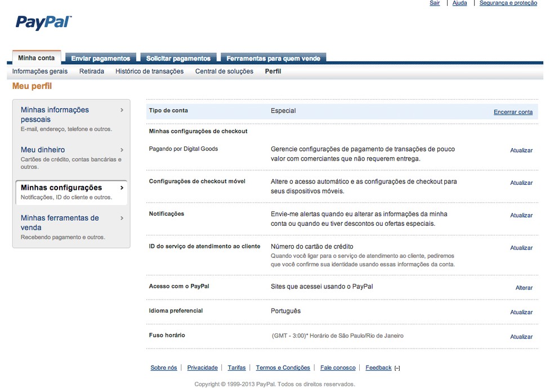Viewport: 554px width, 392px height.
Task: Click the Sair logout link
Action: [x=435, y=3]
